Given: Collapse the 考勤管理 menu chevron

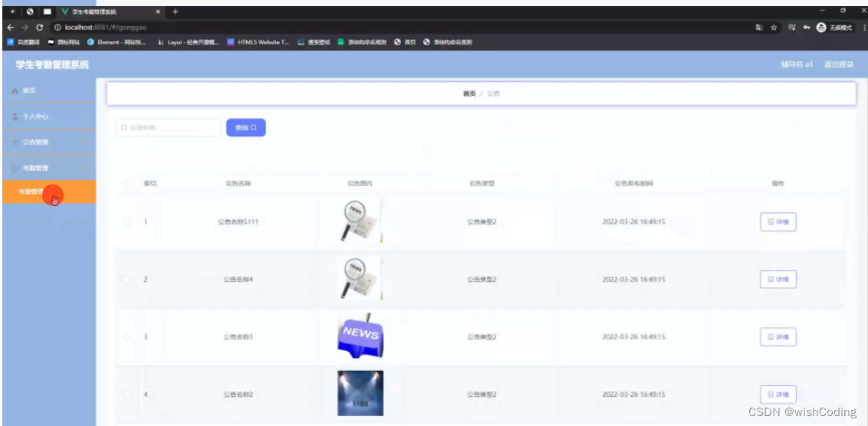Looking at the screenshot, I should (x=85, y=168).
